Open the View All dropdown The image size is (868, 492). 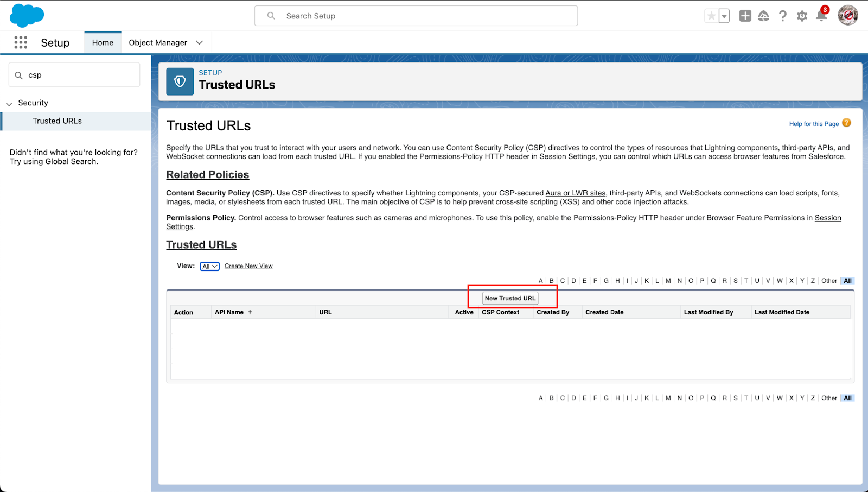point(209,266)
